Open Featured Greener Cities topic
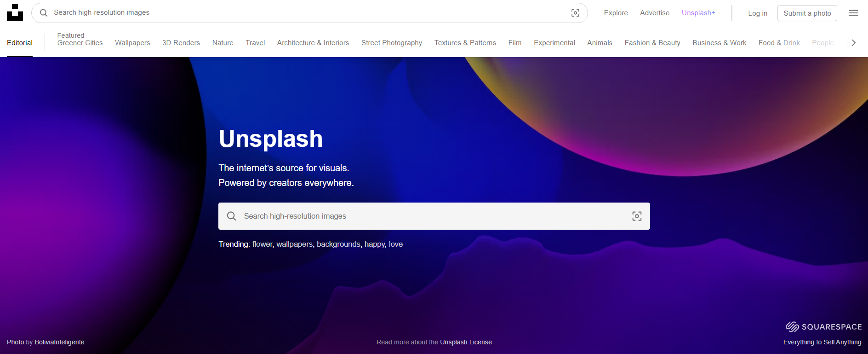 [80, 40]
